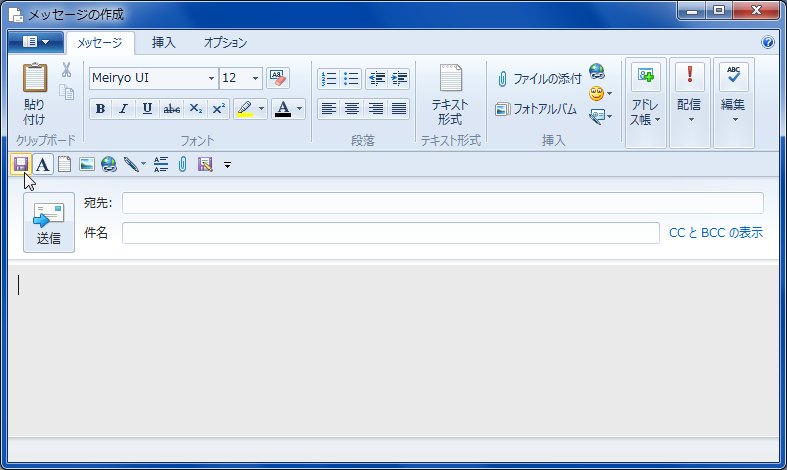Click the 件名 subject input field
Screen dimensions: 787x470
point(390,233)
